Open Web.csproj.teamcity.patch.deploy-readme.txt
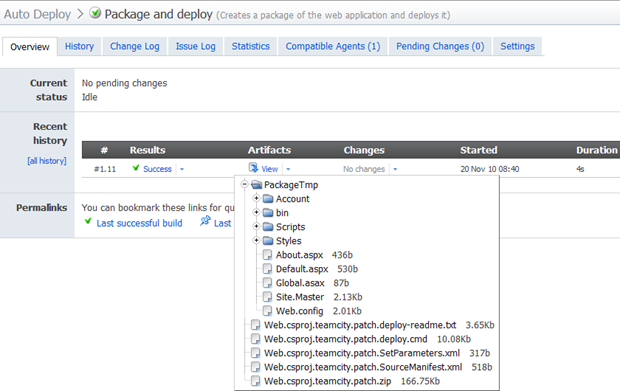This screenshot has height=391, width=620. click(x=360, y=325)
